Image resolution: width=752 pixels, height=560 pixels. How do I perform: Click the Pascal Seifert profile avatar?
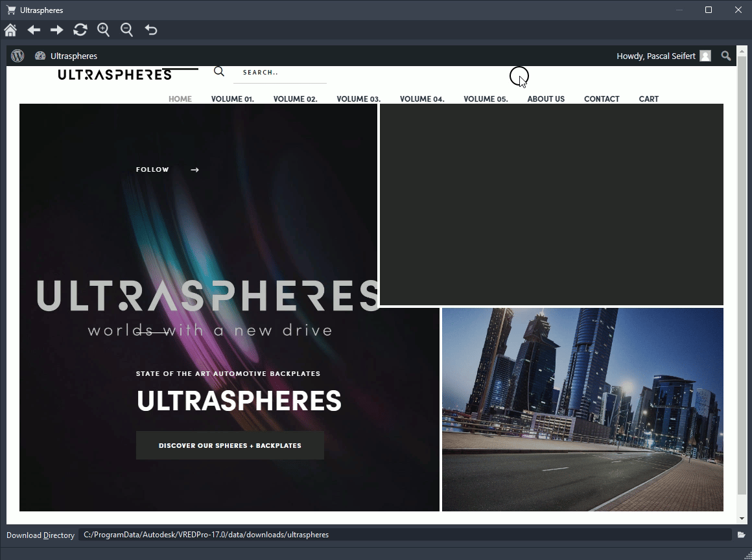coord(704,56)
